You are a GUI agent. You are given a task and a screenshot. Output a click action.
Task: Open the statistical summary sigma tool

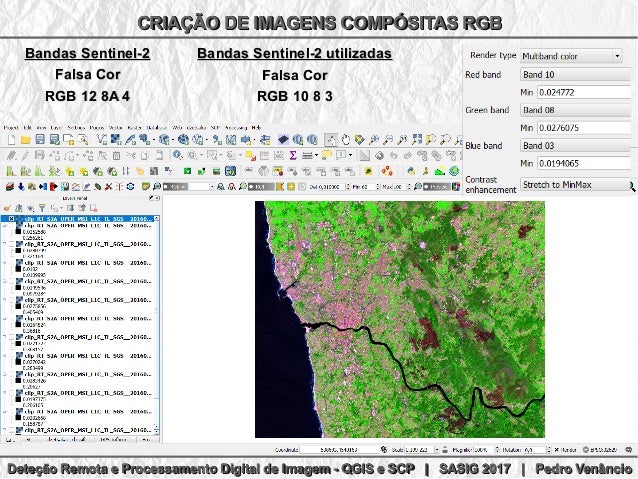point(293,155)
